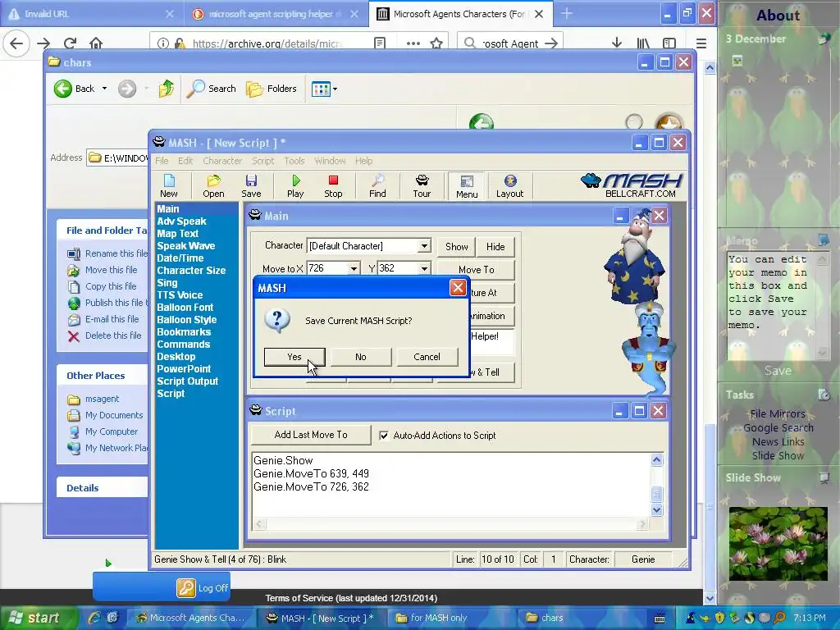Click the line Genie.MoveTo 639, 449 in script
The image size is (840, 630).
tap(311, 473)
